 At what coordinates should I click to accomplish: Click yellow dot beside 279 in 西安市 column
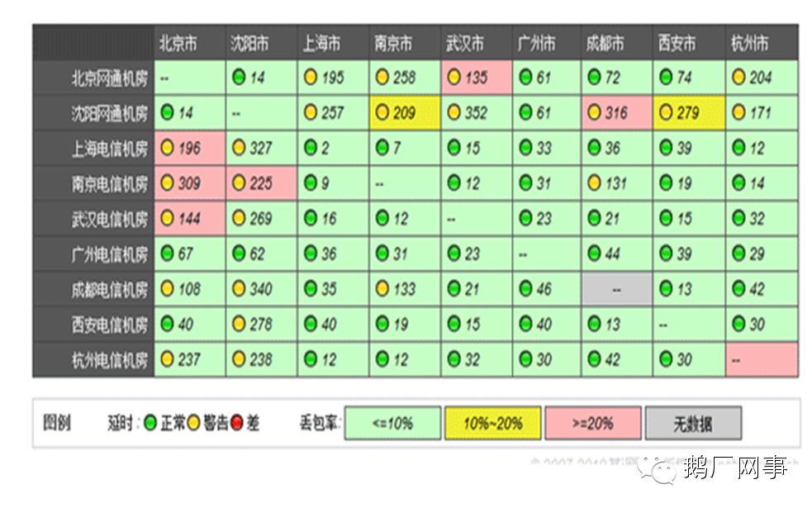[666, 112]
